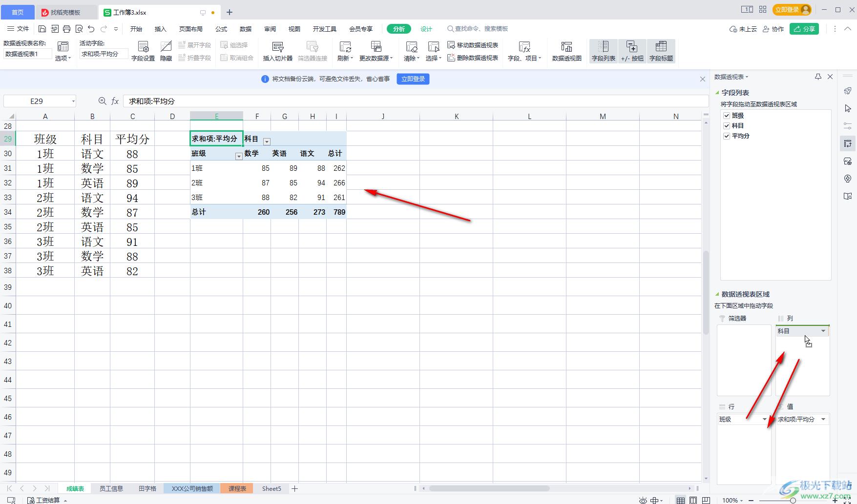Pin the 数据透视表 side panel

tap(818, 77)
